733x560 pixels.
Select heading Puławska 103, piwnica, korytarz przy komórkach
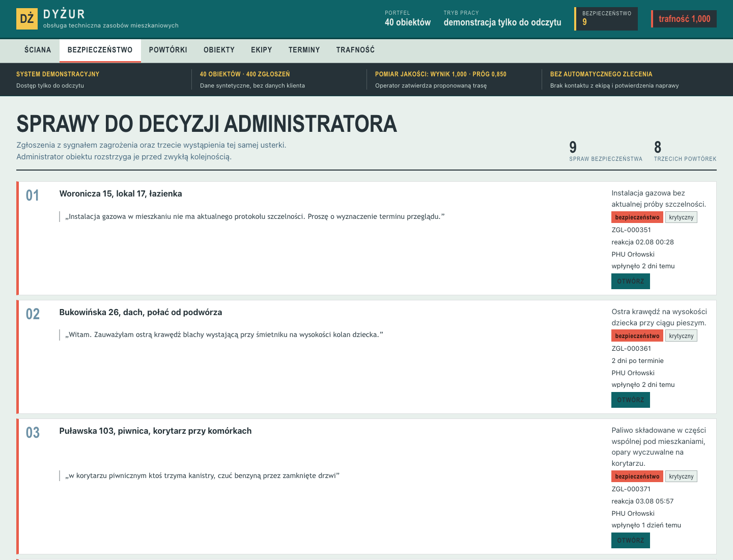coord(155,431)
